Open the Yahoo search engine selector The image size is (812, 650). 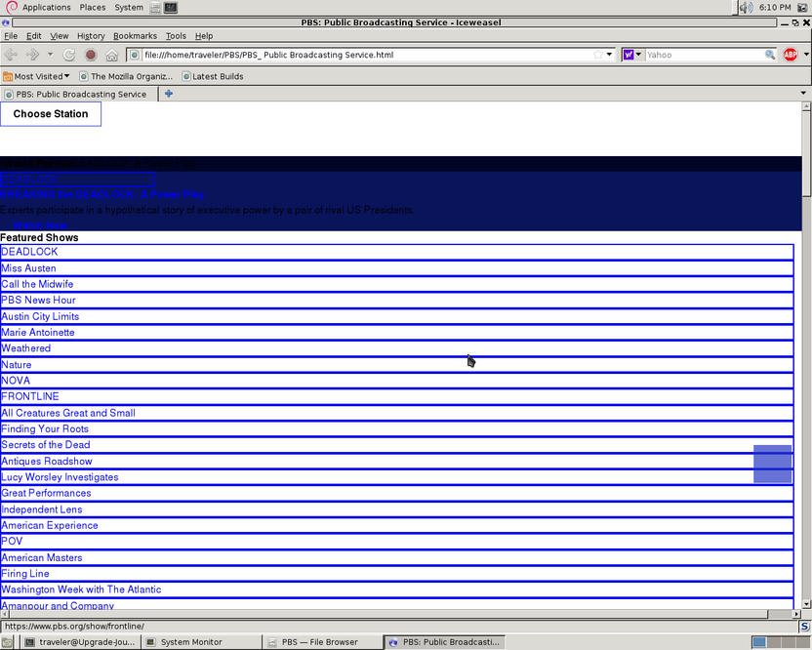click(632, 55)
